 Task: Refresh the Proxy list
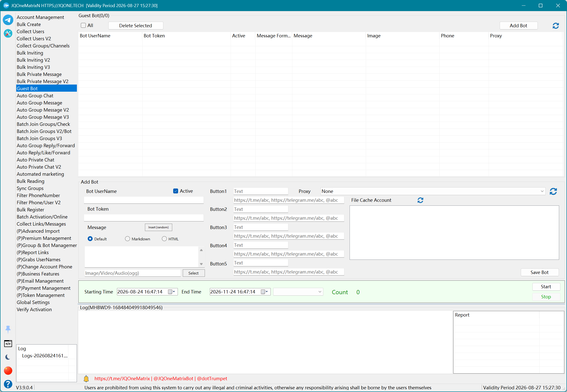553,191
